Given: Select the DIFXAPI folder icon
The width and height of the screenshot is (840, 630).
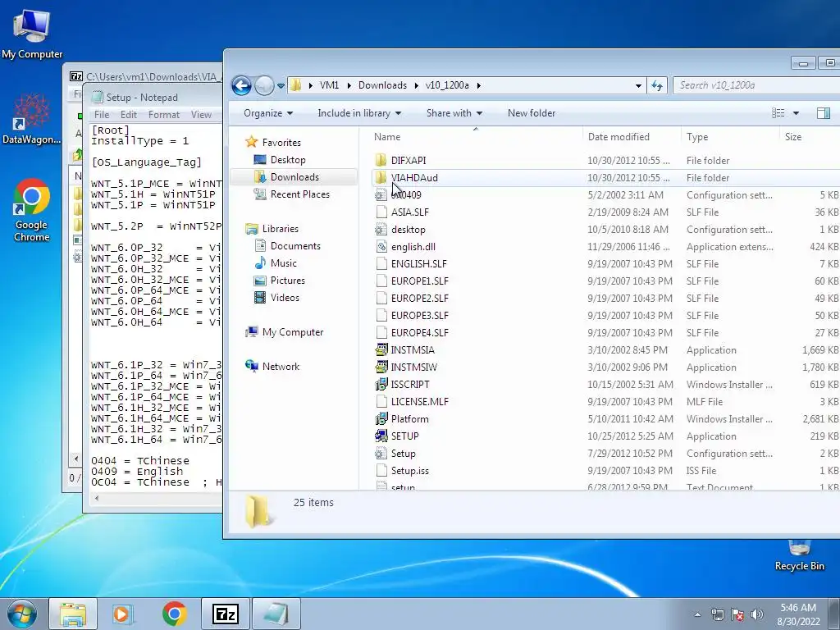Looking at the screenshot, I should coord(381,160).
